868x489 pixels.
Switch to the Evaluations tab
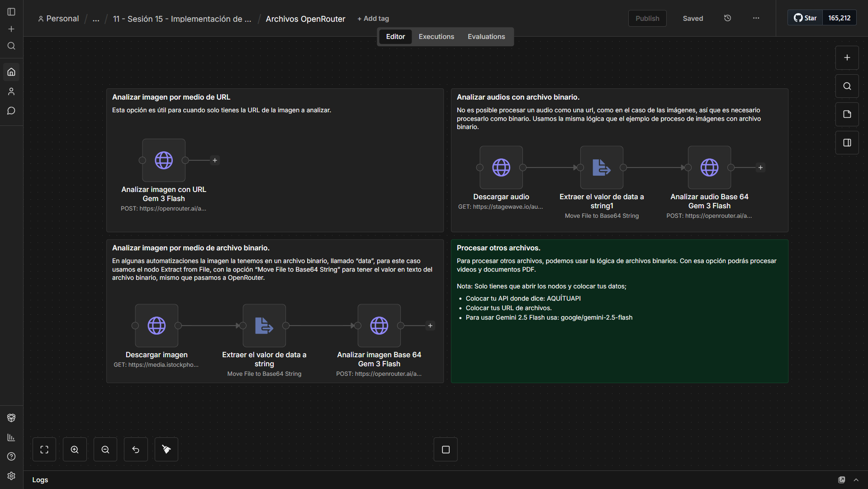point(486,37)
